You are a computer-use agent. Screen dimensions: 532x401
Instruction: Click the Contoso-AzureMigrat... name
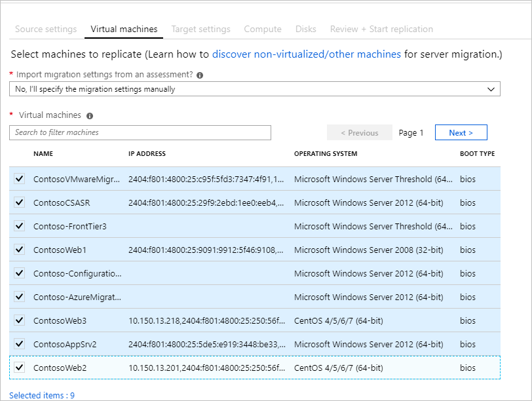tap(77, 297)
